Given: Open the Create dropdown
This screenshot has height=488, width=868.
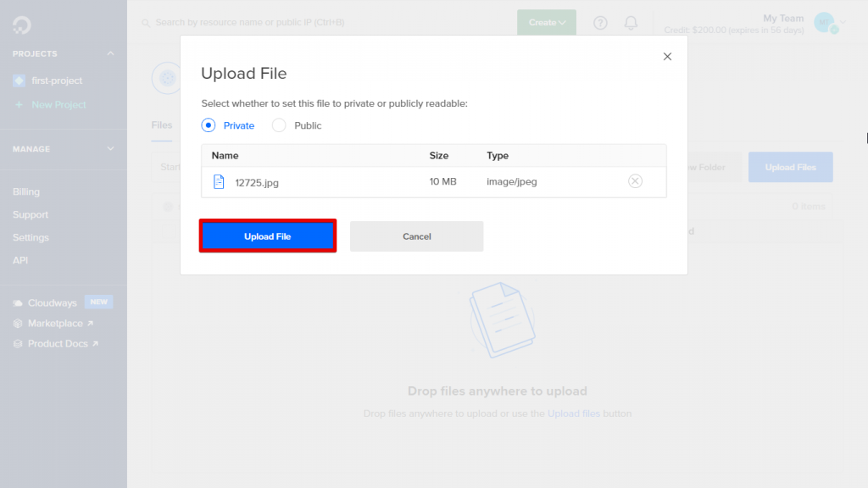Looking at the screenshot, I should (x=546, y=23).
